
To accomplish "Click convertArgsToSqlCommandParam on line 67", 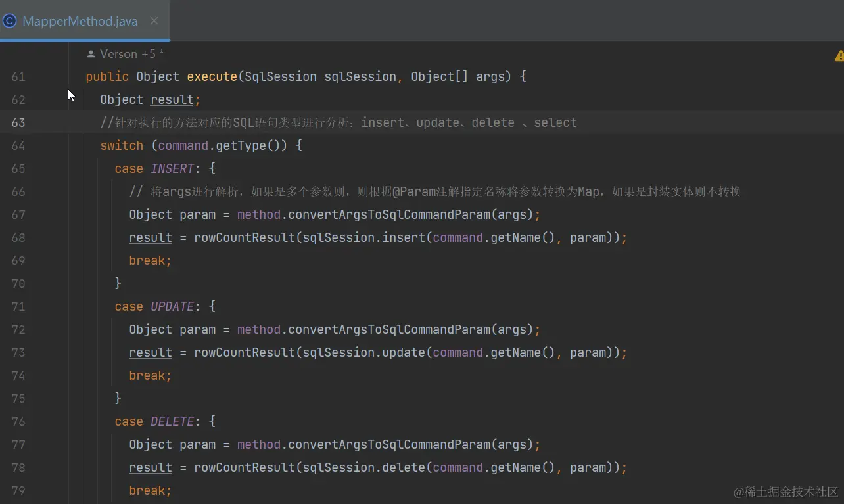I will pyautogui.click(x=389, y=215).
